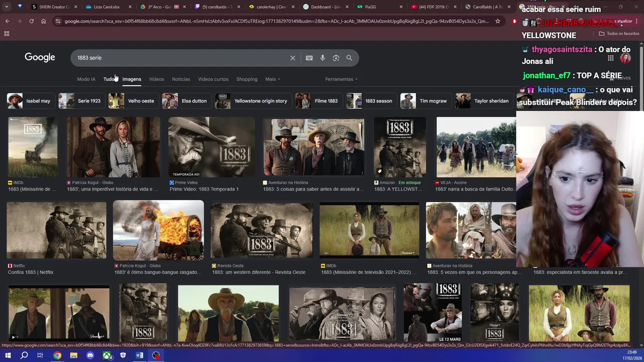Image resolution: width=644 pixels, height=362 pixels.
Task: Filter images by 1883 season chip
Action: tap(370, 101)
